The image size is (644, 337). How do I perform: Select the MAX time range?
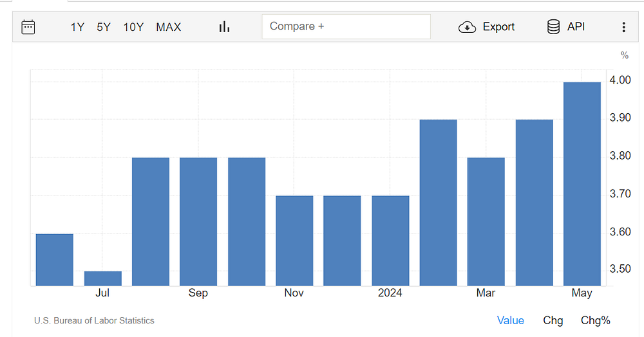pyautogui.click(x=168, y=27)
